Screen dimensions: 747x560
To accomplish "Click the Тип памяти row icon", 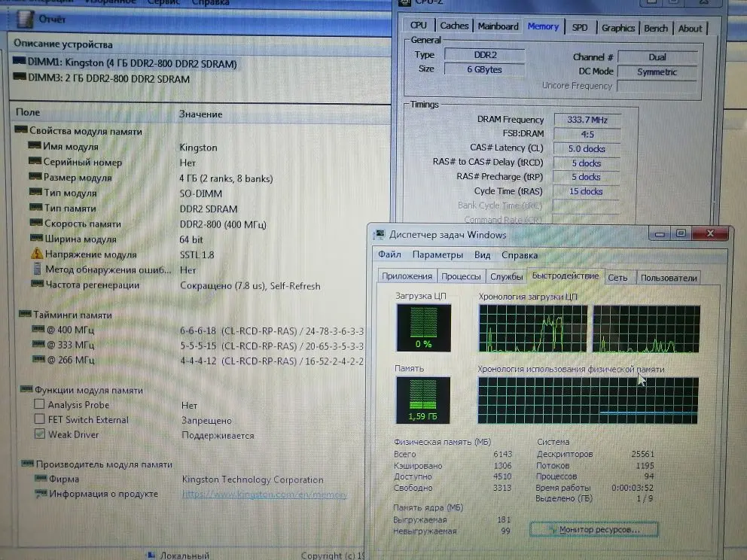I will (x=35, y=207).
